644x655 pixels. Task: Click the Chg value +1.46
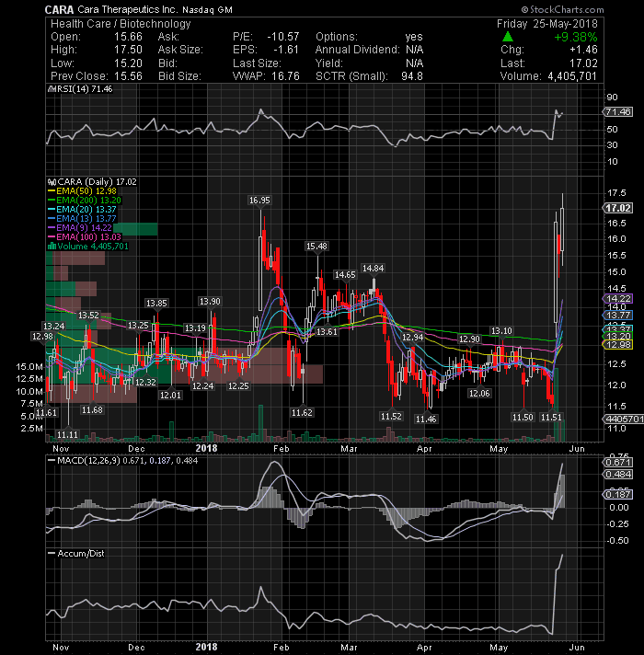point(583,50)
